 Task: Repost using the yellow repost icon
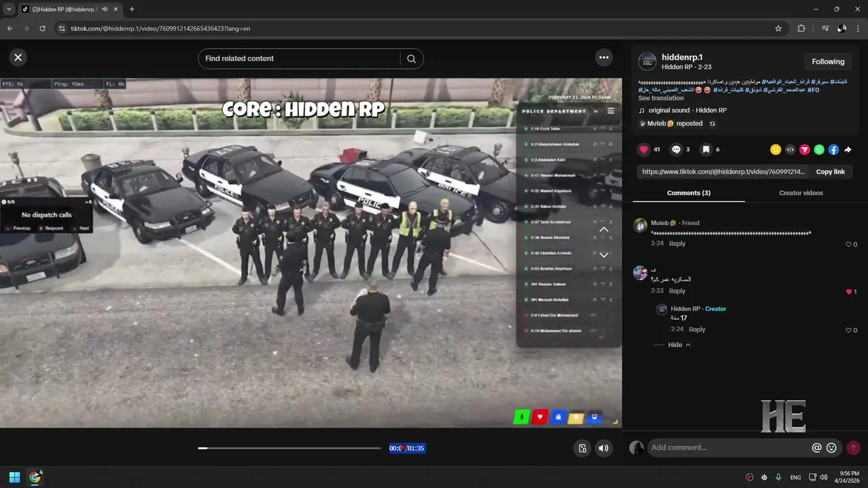pos(776,150)
